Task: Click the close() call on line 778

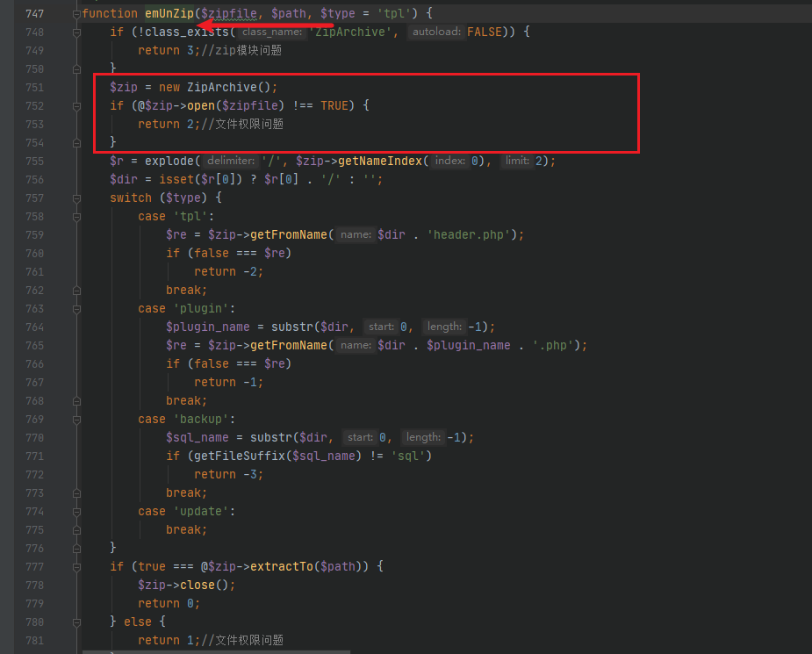Action: (204, 586)
